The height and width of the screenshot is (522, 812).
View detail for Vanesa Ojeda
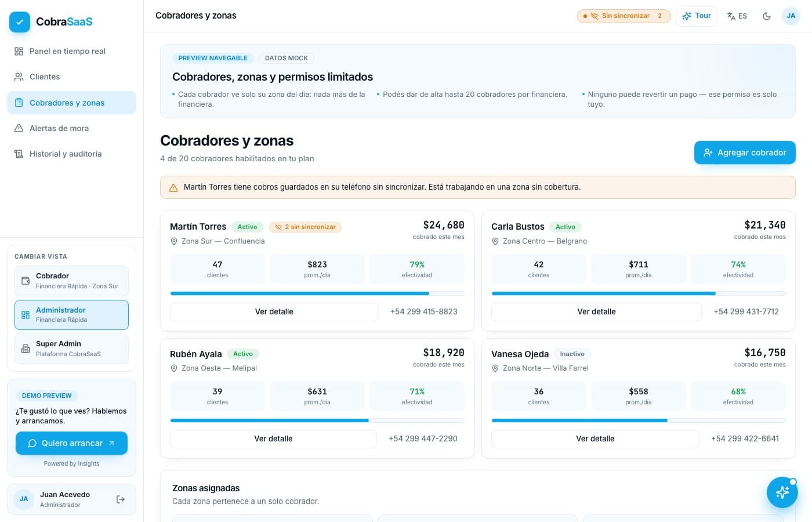tap(595, 438)
